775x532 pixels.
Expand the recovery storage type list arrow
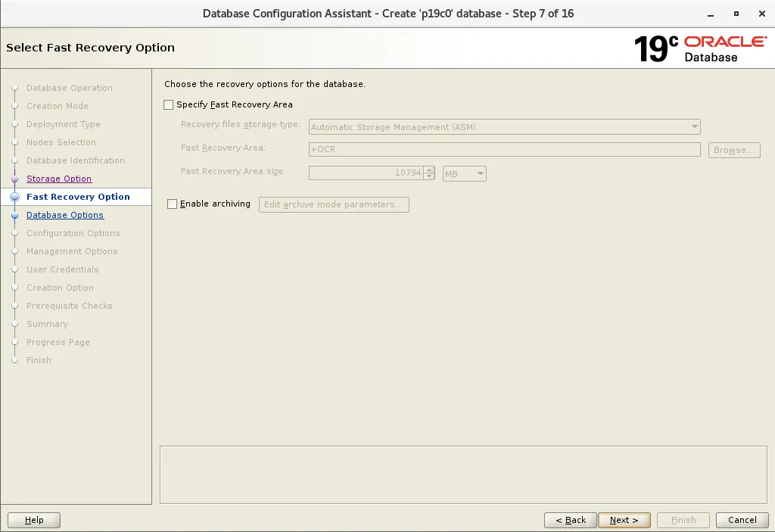(x=695, y=126)
